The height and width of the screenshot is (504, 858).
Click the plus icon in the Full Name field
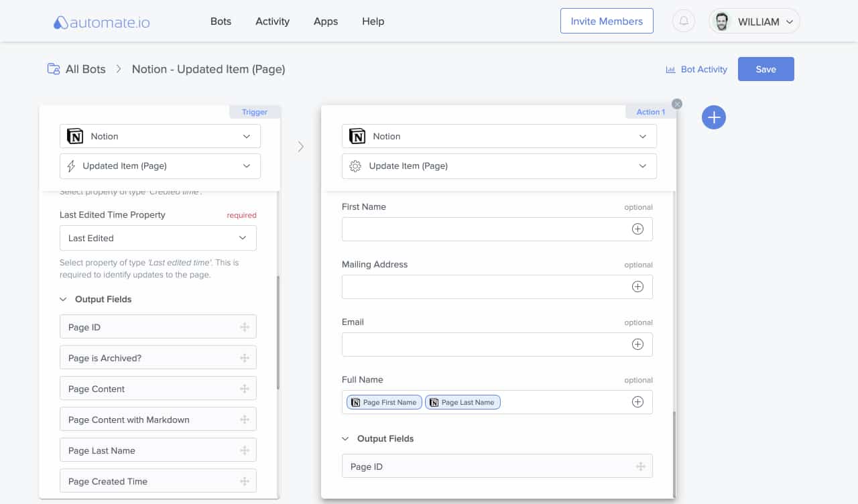tap(637, 401)
